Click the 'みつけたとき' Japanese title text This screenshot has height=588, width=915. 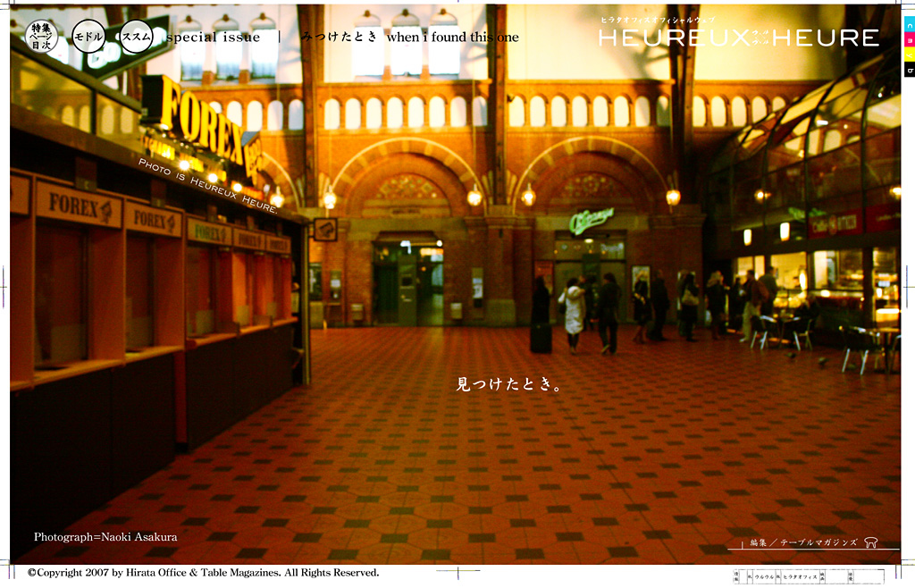[x=339, y=37]
